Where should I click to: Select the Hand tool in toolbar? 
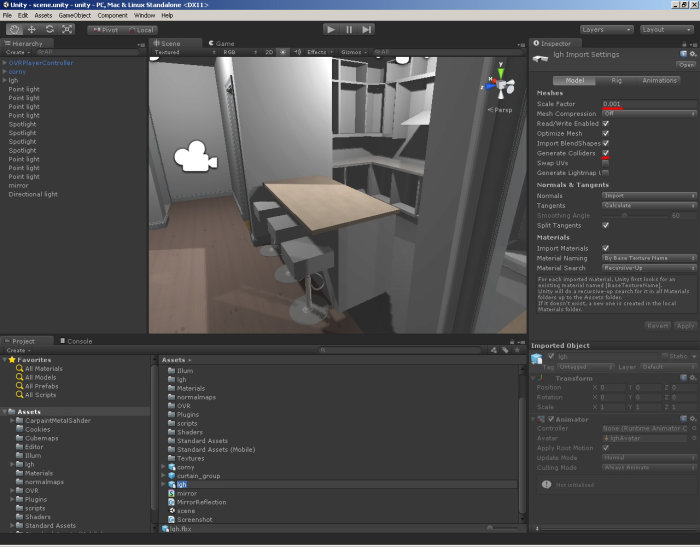pos(15,29)
